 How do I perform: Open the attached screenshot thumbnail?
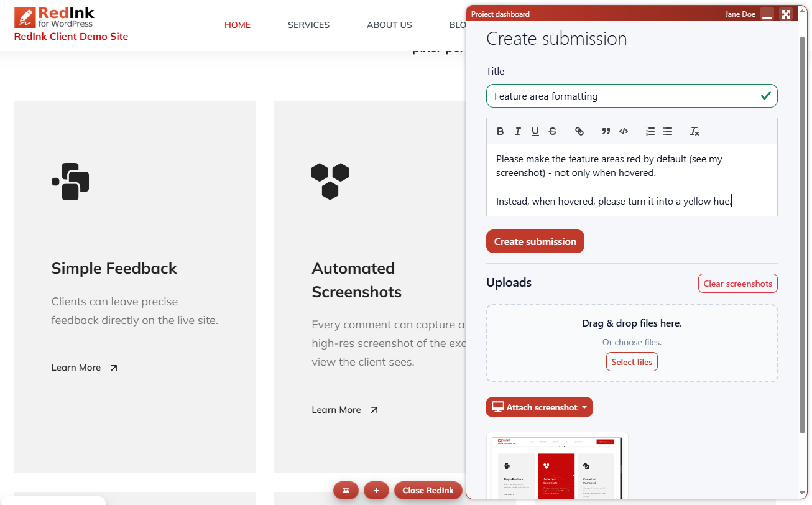click(557, 466)
